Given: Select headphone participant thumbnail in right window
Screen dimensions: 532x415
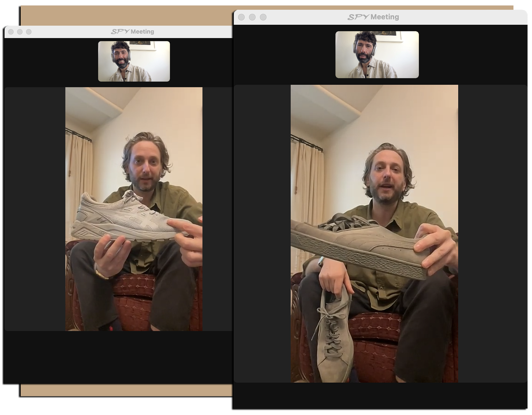Looking at the screenshot, I should (377, 55).
